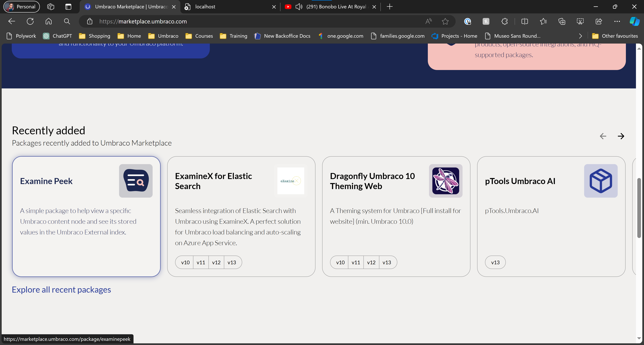Show previous recently added packages arrow
Viewport: 644px width, 345px height.
coord(603,136)
